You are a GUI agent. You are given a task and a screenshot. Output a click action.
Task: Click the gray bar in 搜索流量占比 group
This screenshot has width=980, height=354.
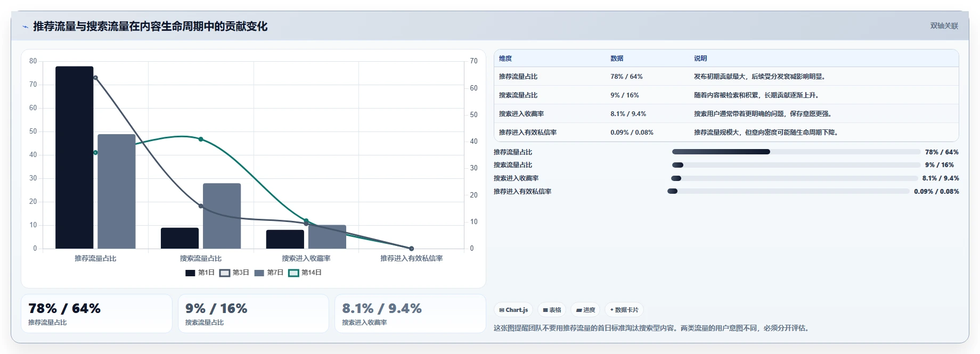222,216
